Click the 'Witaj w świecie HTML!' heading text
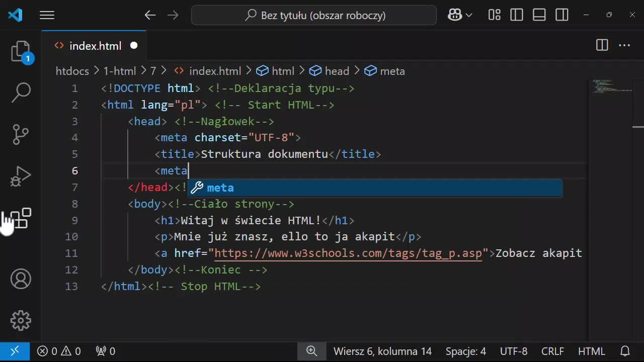The width and height of the screenshot is (644, 362). pos(251,220)
